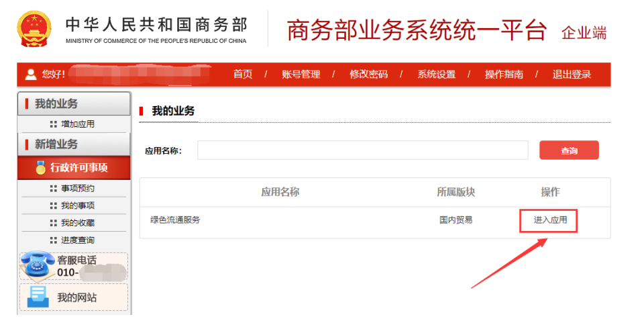
Task: Open 我的收藏 in the sidebar
Action: point(78,223)
